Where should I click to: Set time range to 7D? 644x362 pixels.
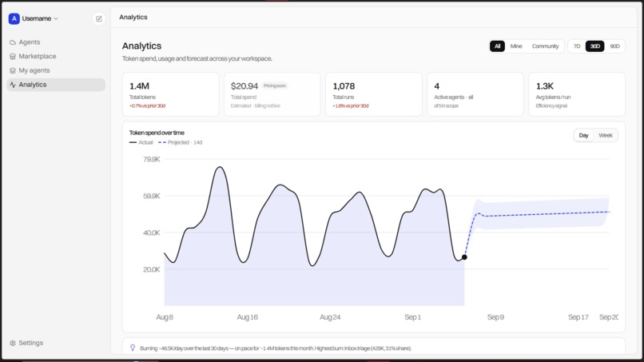point(577,46)
